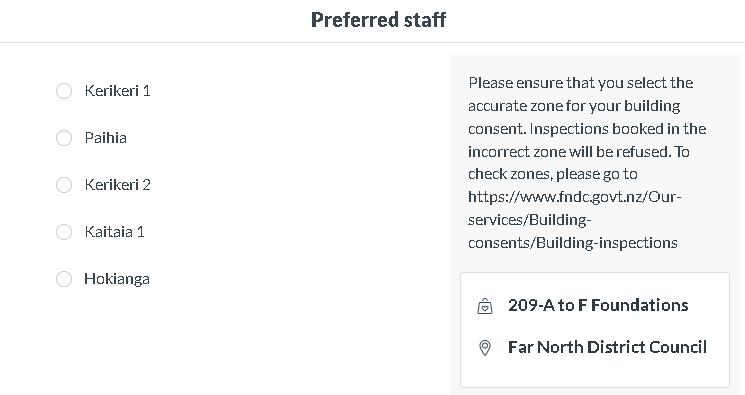
Task: Click the Kaitaia 1 text label
Action: pyautogui.click(x=114, y=232)
